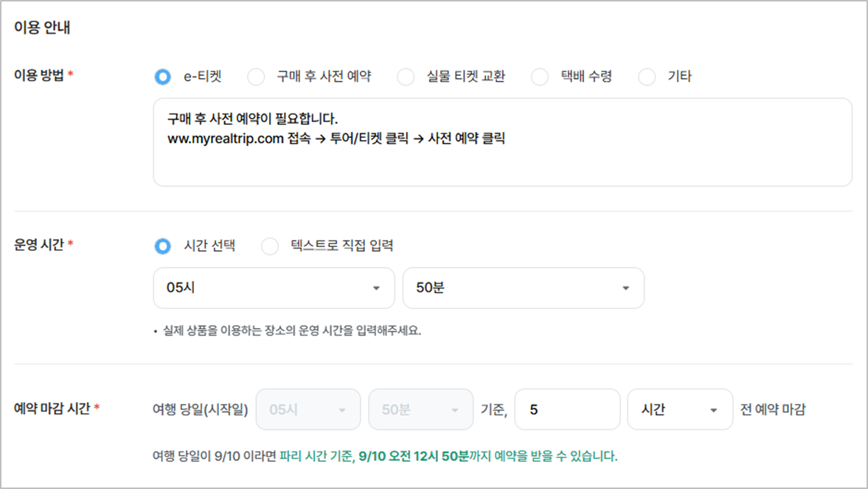The height and width of the screenshot is (489, 868).
Task: Click the 이용 안내 section heading
Action: [x=42, y=29]
